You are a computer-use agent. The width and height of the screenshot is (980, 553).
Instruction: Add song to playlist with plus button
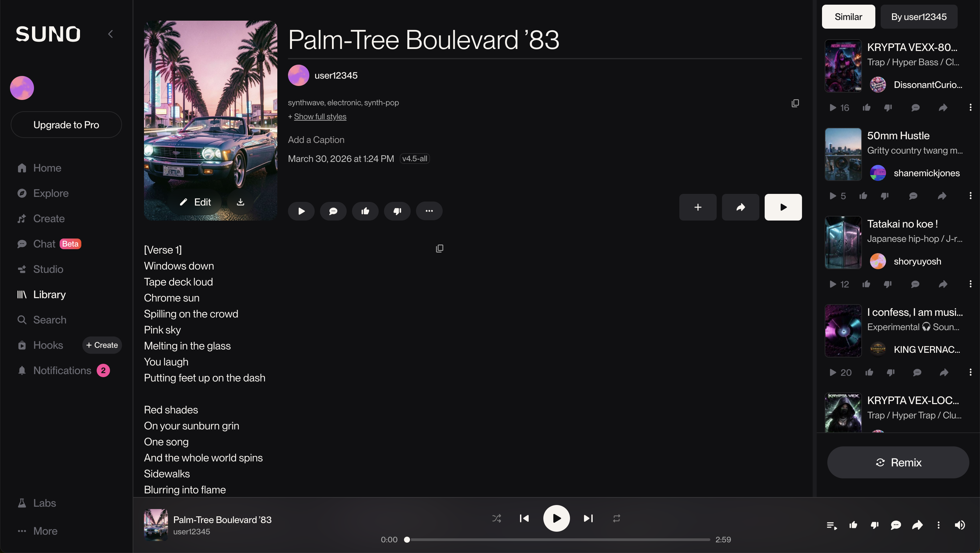click(x=697, y=207)
